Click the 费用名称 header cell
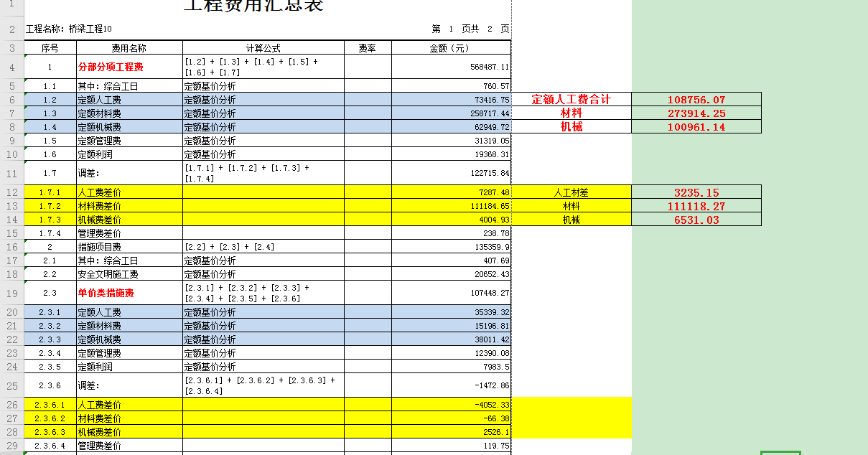Viewport: 868px width, 455px height. pyautogui.click(x=129, y=48)
